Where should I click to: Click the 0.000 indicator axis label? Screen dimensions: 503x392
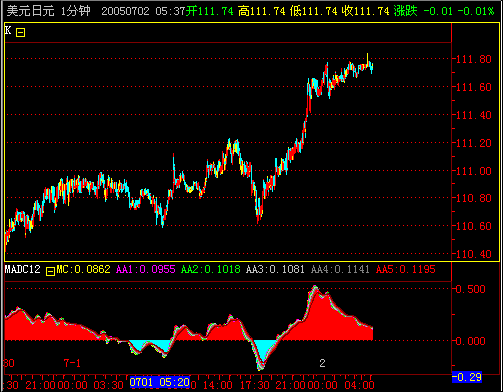(x=470, y=341)
